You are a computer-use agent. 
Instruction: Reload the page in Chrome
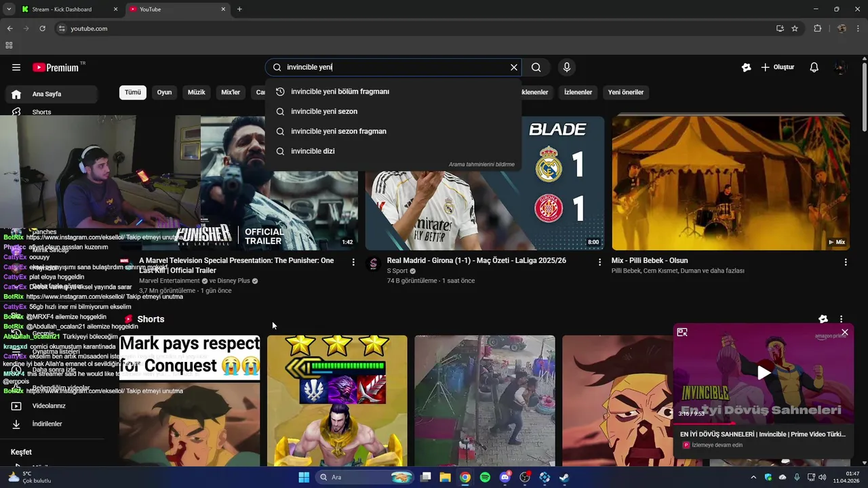42,28
